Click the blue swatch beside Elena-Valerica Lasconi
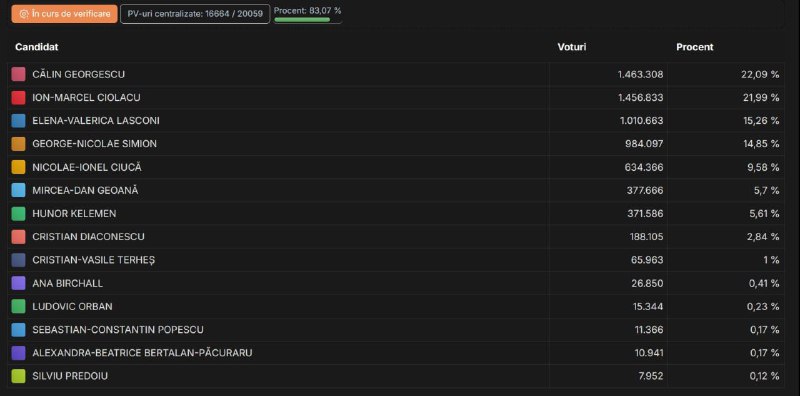Viewport: 800px width, 396px height. click(18, 121)
